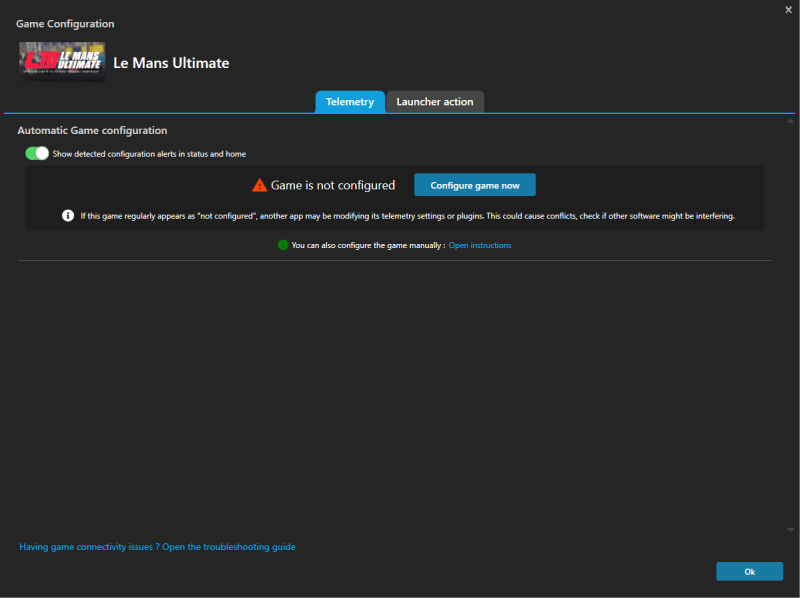Switch to the Telemetry tab

(350, 102)
